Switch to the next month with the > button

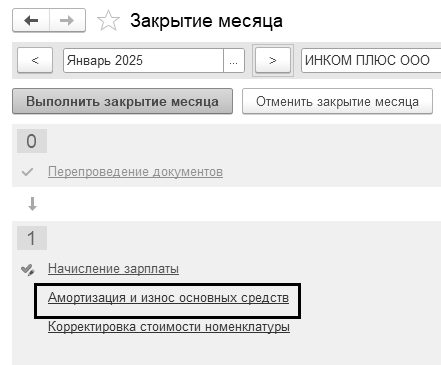pos(273,60)
